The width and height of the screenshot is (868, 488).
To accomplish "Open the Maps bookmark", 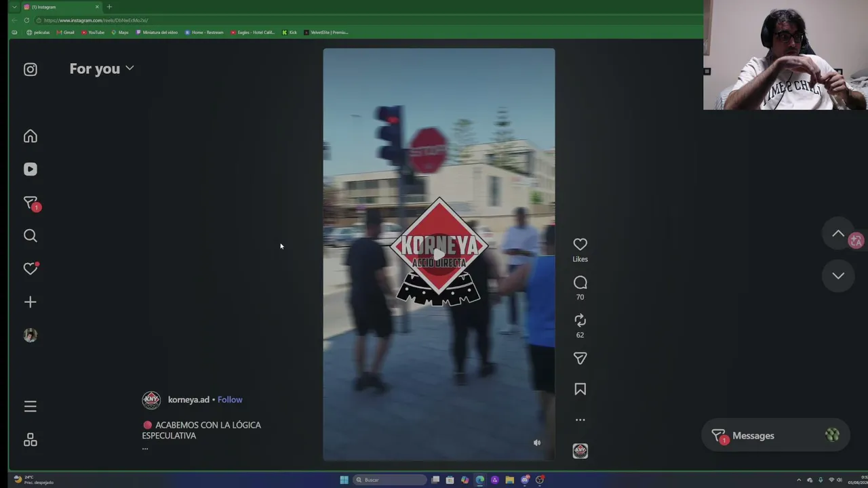I will (x=120, y=33).
